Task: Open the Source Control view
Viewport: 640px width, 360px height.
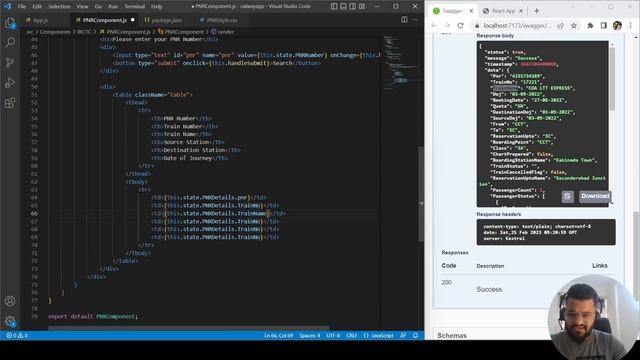Action: (10, 62)
